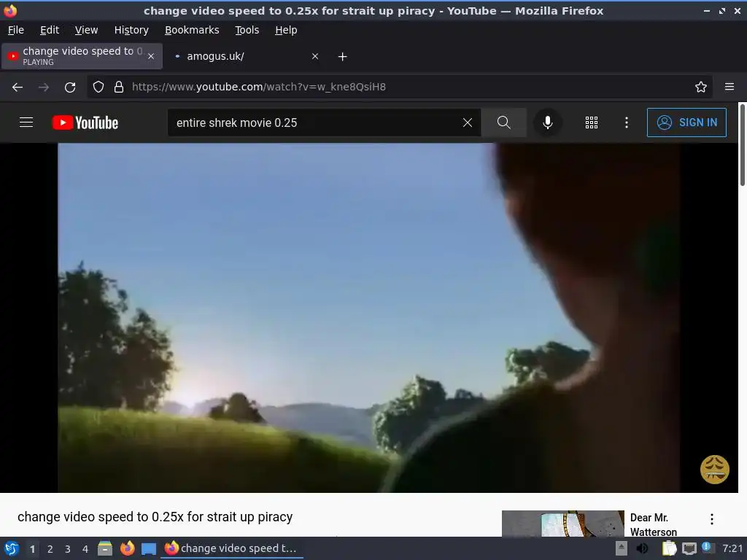
Task: Open the Dear Mr. Watterson title link
Action: click(x=653, y=524)
